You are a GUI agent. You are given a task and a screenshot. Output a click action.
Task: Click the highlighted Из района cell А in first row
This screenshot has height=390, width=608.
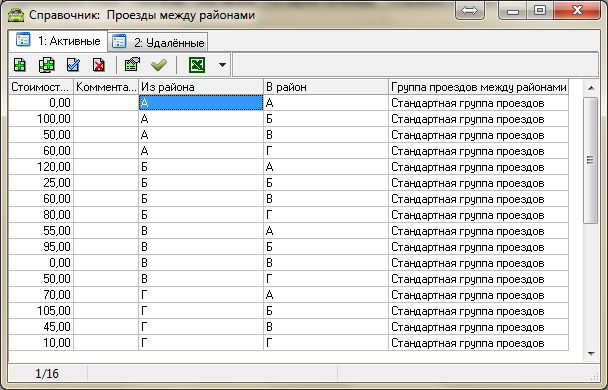pyautogui.click(x=201, y=103)
